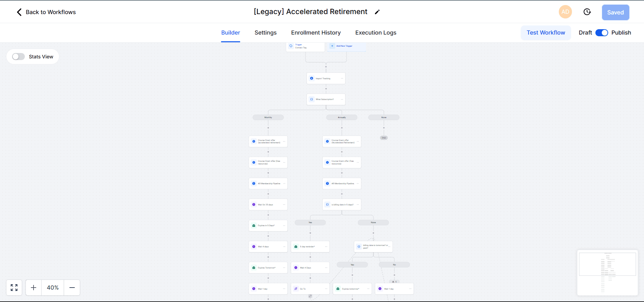Image resolution: width=644 pixels, height=302 pixels.
Task: Zoom out with the minus icon
Action: [72, 288]
